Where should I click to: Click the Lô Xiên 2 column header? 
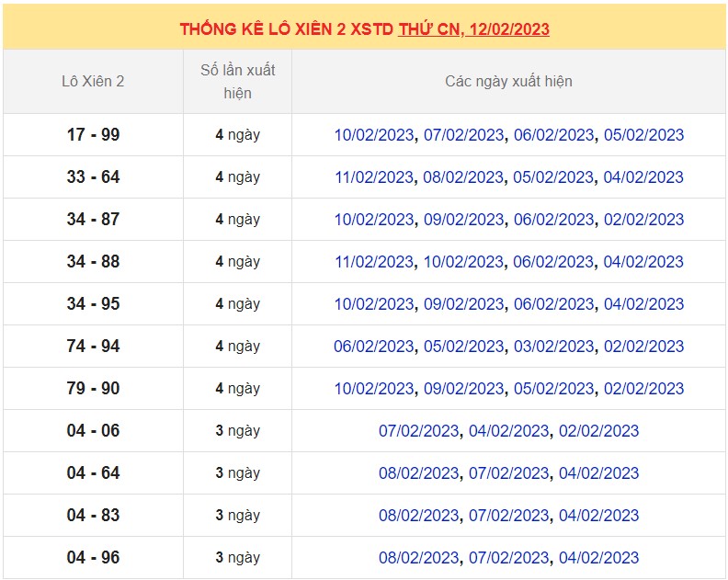click(x=93, y=81)
